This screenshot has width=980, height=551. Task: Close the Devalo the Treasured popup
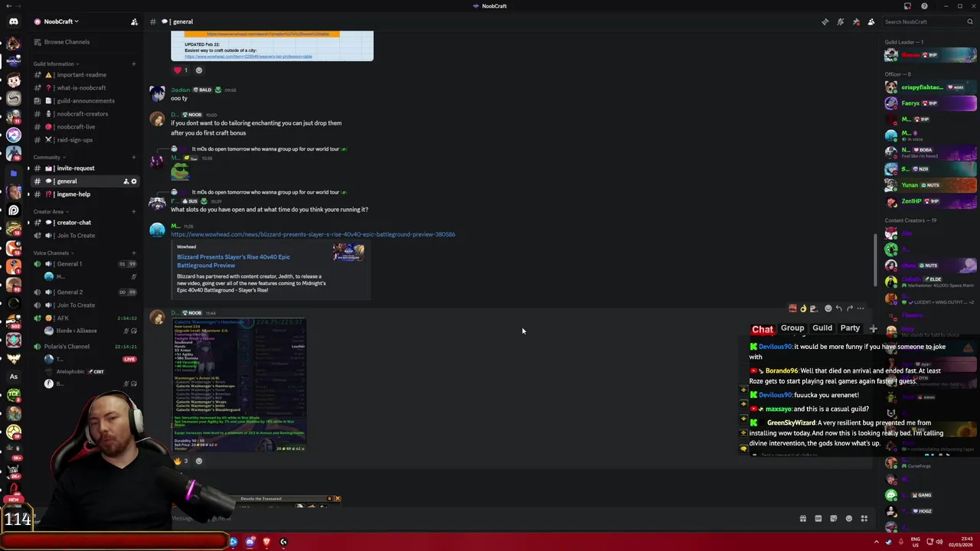tap(337, 499)
